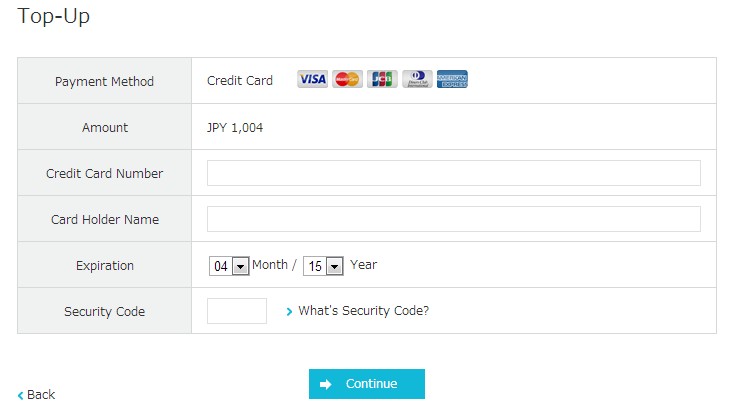The image size is (732, 412).
Task: Click the MasterCard logo
Action: point(347,80)
